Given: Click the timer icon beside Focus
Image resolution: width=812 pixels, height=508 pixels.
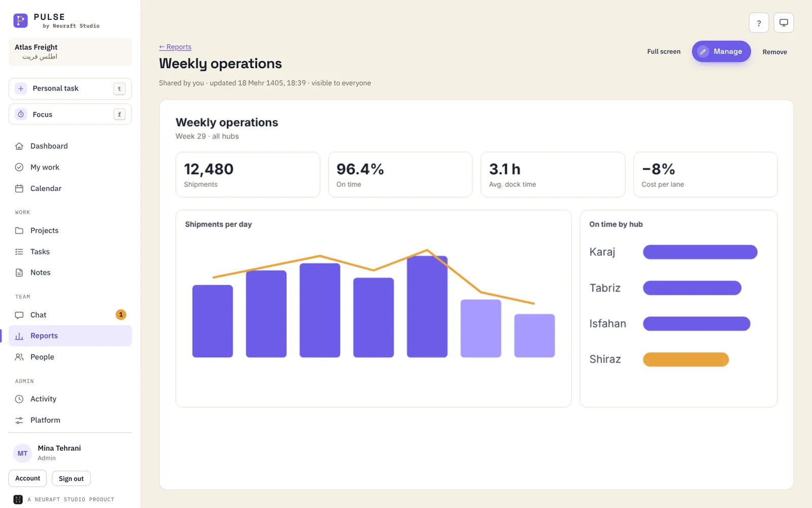Looking at the screenshot, I should coord(21,114).
